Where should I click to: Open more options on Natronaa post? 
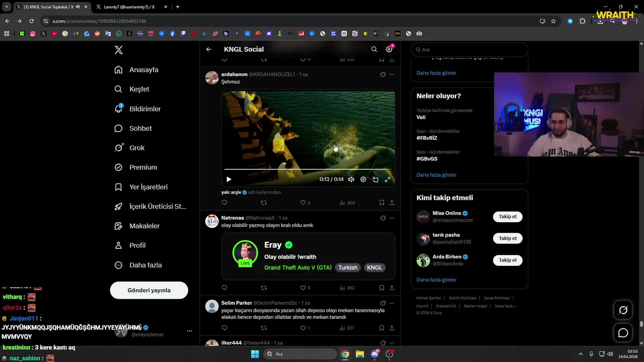pyautogui.click(x=392, y=218)
